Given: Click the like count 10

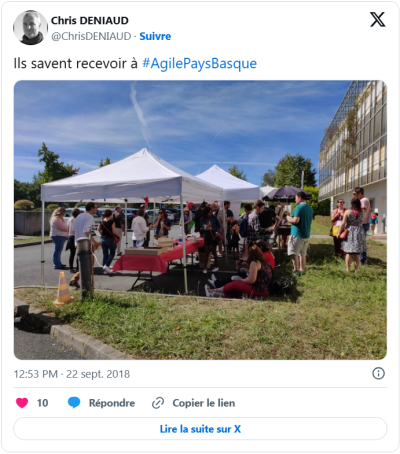Looking at the screenshot, I should coord(42,403).
